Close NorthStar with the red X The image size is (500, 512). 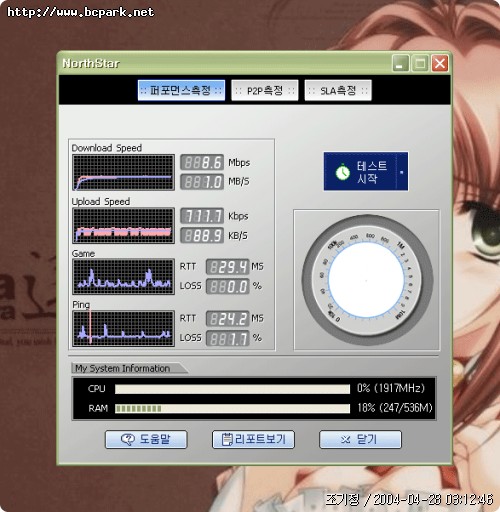tap(440, 63)
